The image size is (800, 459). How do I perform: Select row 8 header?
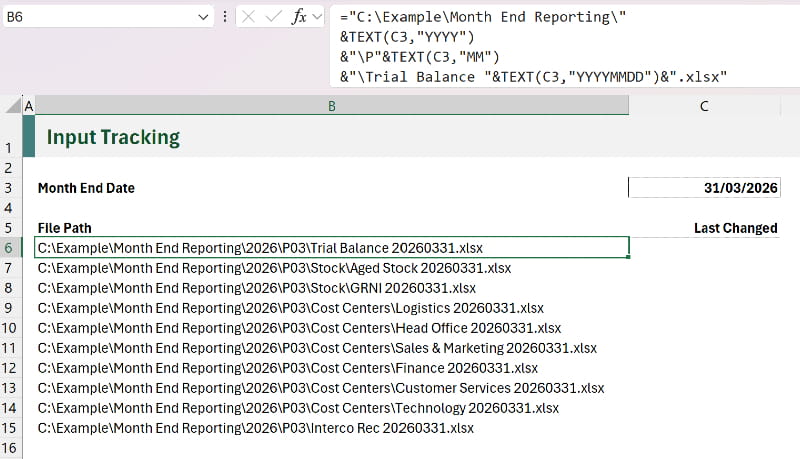10,288
